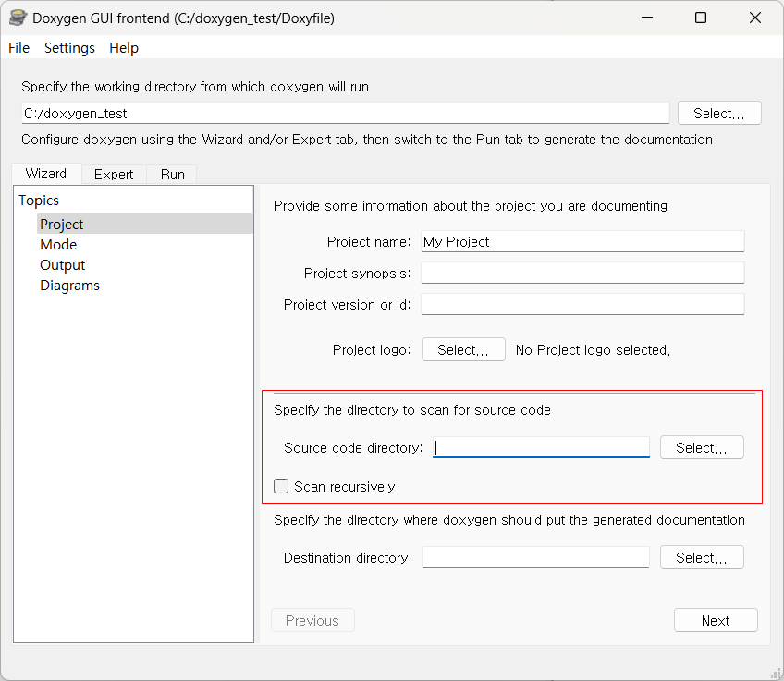Select the Project topic
This screenshot has height=681, width=784.
[145, 225]
